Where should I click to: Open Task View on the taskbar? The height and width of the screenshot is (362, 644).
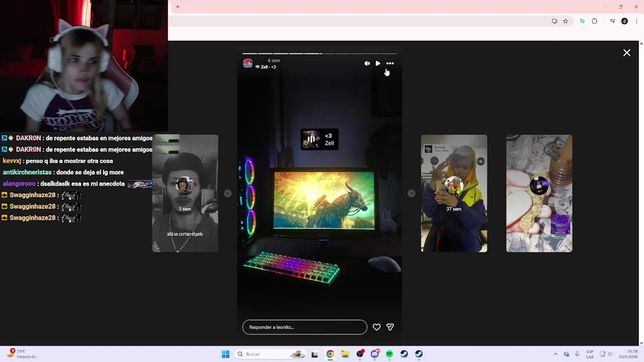pyautogui.click(x=314, y=354)
